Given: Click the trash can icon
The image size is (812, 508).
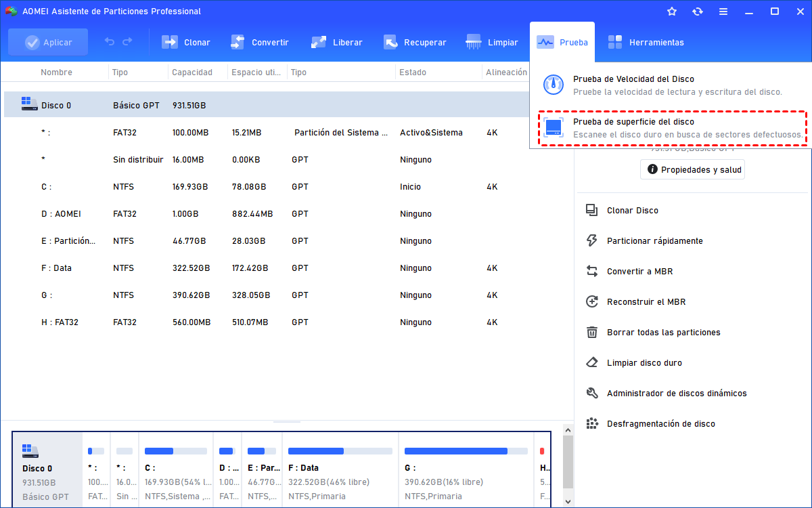Looking at the screenshot, I should click(x=592, y=332).
